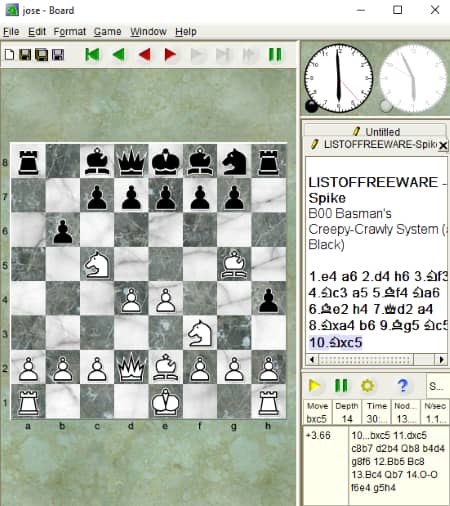450x506 pixels.
Task: Step back with green left arrow
Action: pyautogui.click(x=118, y=54)
